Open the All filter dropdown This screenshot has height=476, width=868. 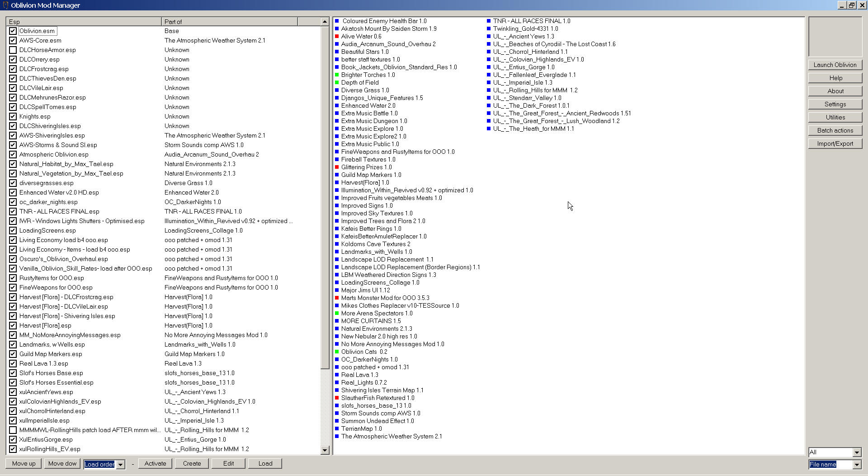coord(857,452)
